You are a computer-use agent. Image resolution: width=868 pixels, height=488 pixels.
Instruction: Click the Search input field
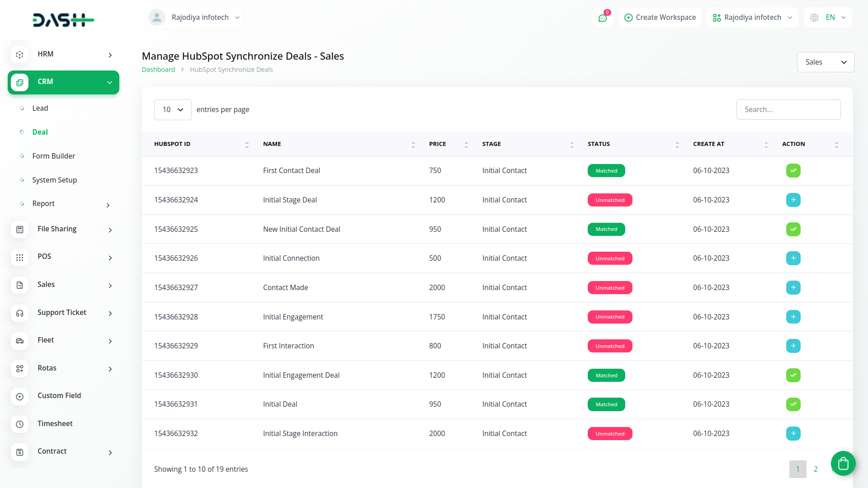(x=788, y=110)
